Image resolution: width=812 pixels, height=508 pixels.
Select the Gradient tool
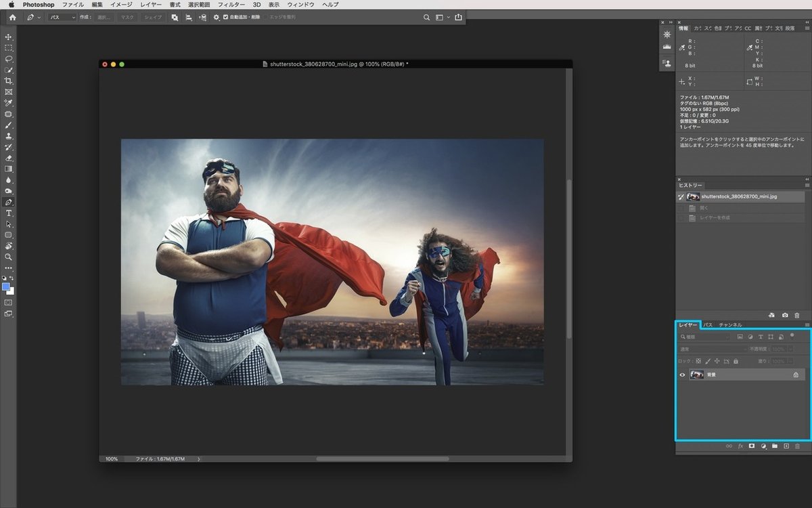coord(9,169)
